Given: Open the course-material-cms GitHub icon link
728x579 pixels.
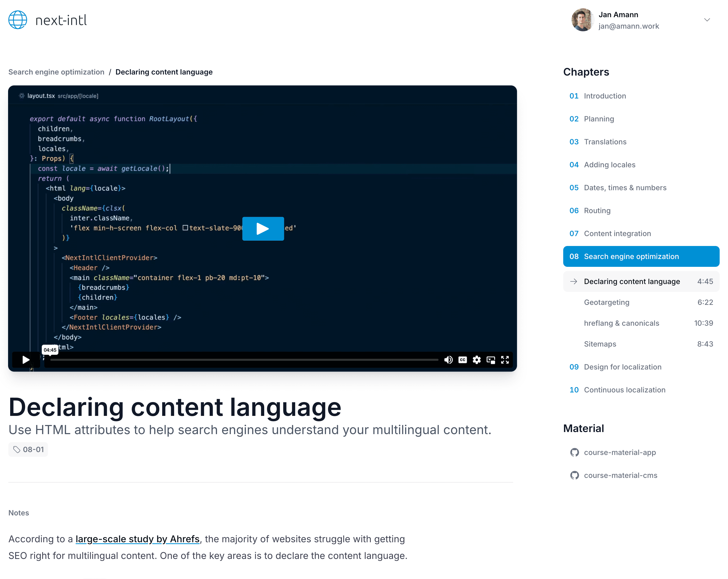Looking at the screenshot, I should tap(574, 475).
